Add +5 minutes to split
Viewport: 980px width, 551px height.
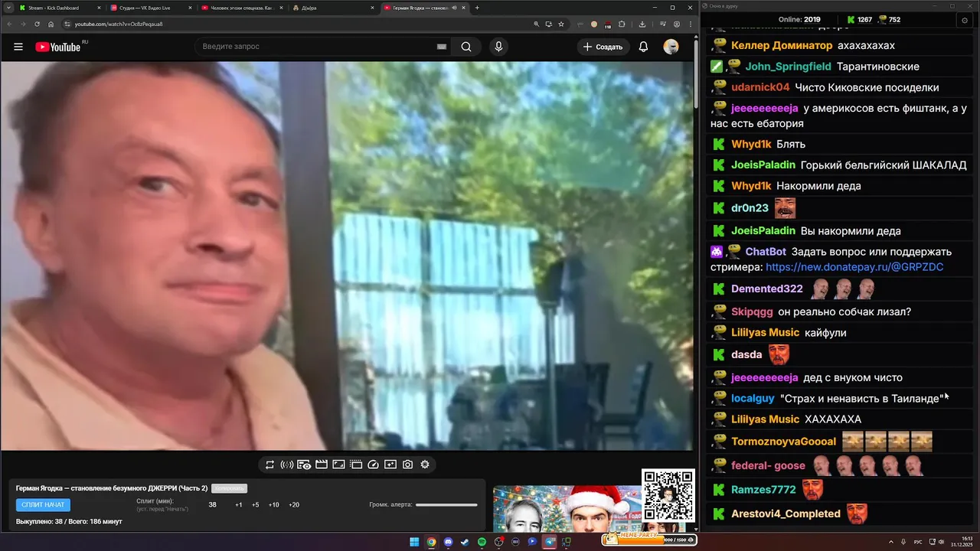pyautogui.click(x=255, y=505)
